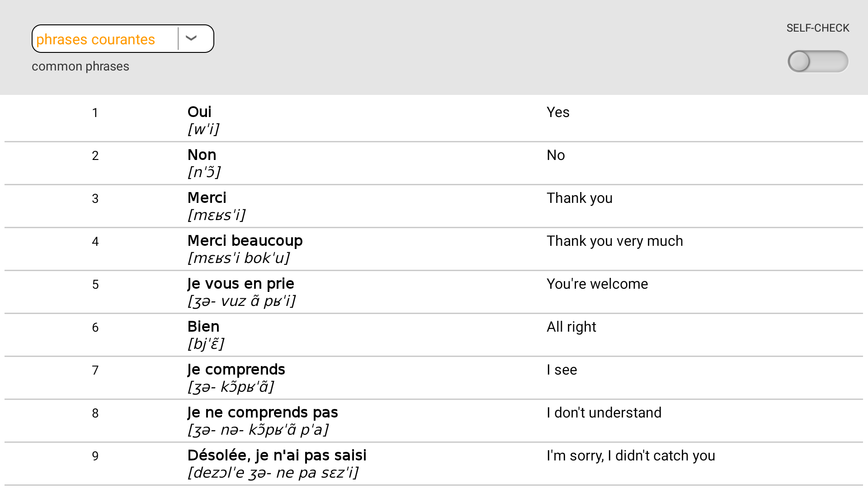Tap the Merci phrase
The width and height of the screenshot is (868, 488).
[x=207, y=198]
